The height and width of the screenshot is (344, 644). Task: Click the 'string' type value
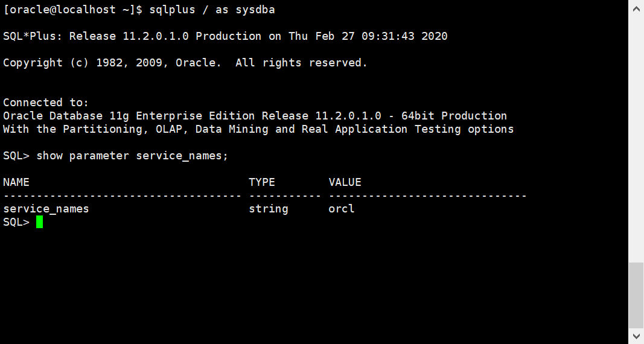tap(268, 209)
